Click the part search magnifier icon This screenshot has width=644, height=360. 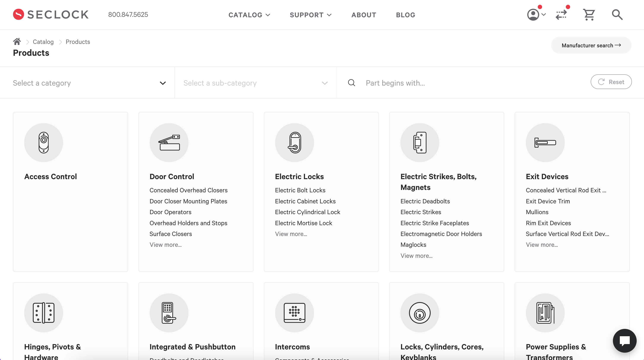pyautogui.click(x=352, y=83)
